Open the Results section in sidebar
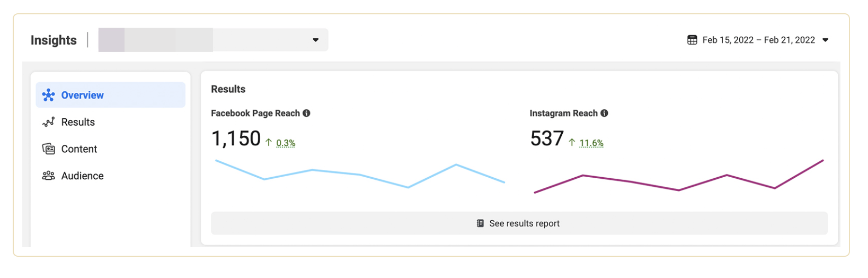The image size is (868, 278). pyautogui.click(x=78, y=122)
